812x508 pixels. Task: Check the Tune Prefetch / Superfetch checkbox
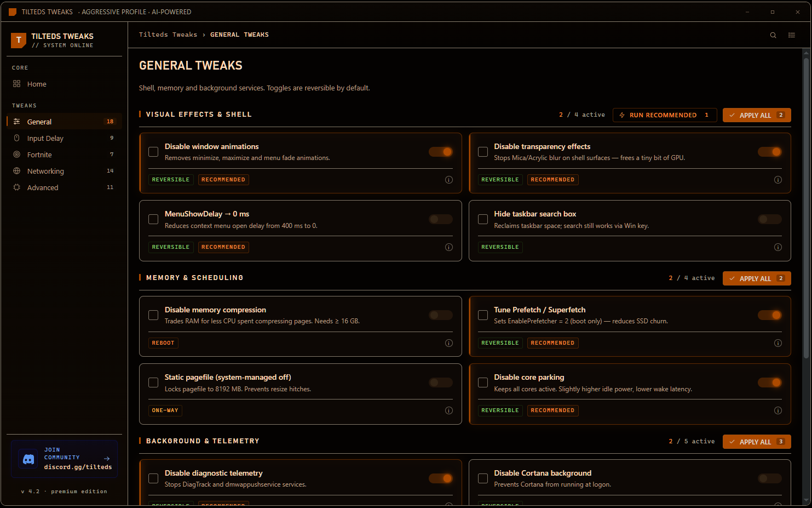pyautogui.click(x=483, y=315)
